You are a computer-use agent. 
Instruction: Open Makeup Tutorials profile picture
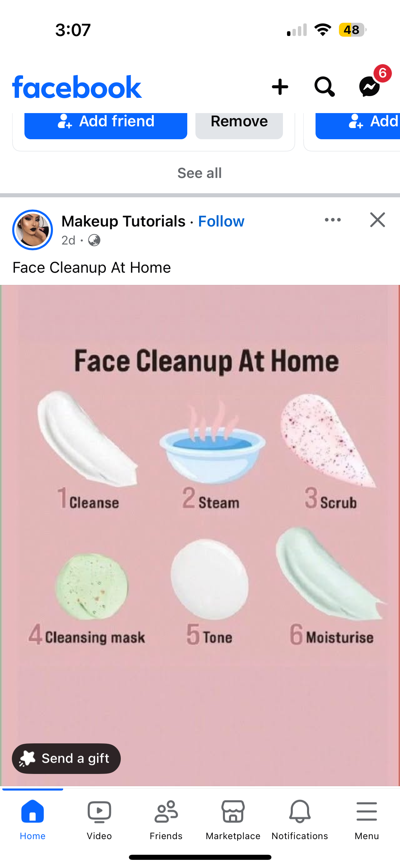[x=33, y=230]
